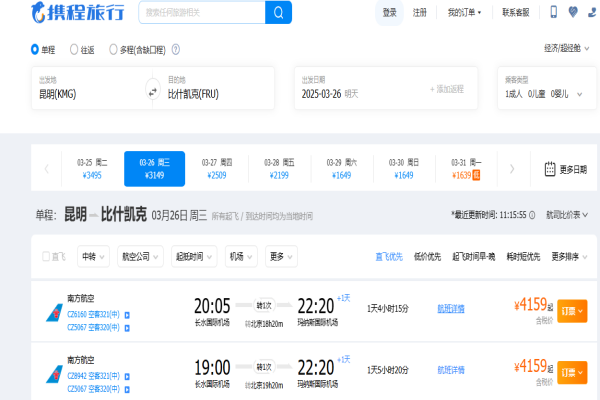Show previous dates with left arrow
This screenshot has height=400, width=600.
(47, 169)
